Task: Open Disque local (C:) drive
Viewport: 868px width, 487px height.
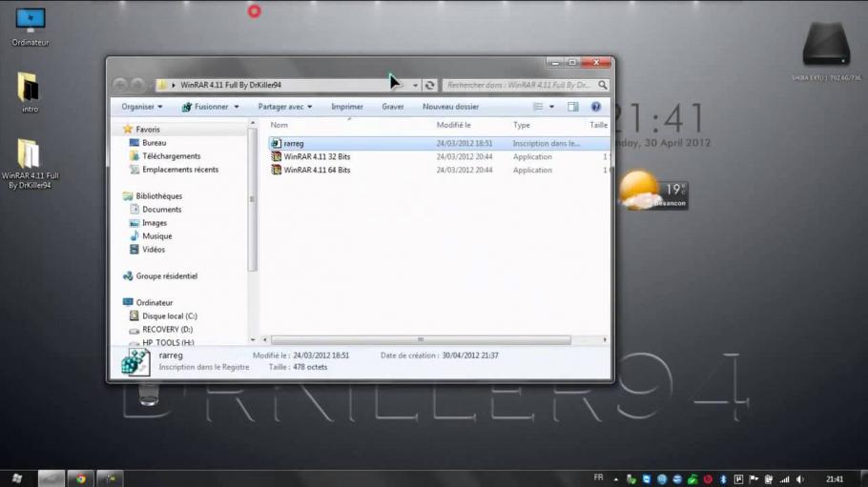Action: pyautogui.click(x=170, y=315)
